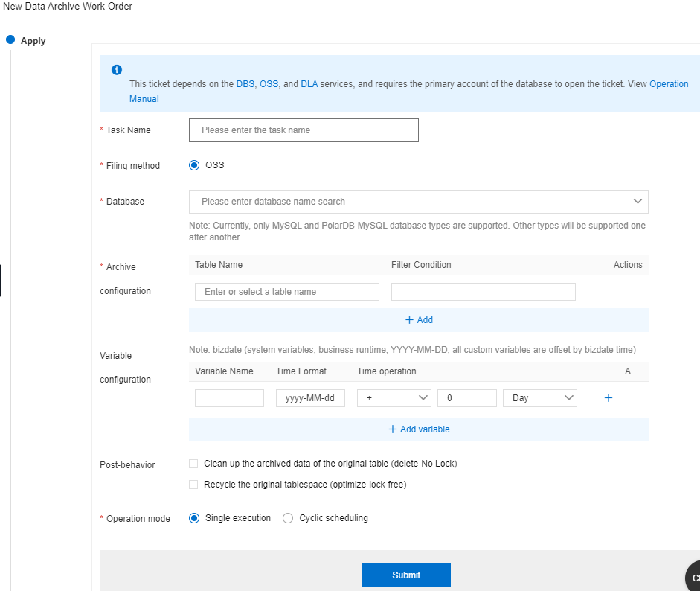Click the bizdate note text
This screenshot has height=591, width=700.
point(412,350)
